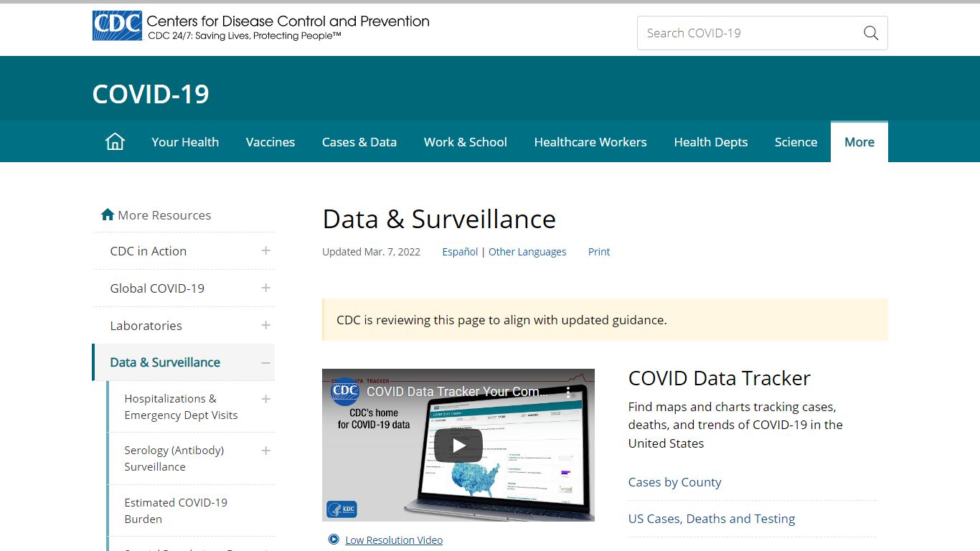Open the Cases & Data menu
The height and width of the screenshot is (551, 980).
tap(359, 142)
